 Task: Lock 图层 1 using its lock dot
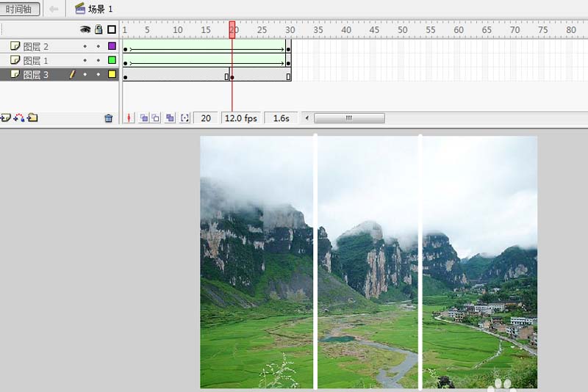(x=98, y=60)
